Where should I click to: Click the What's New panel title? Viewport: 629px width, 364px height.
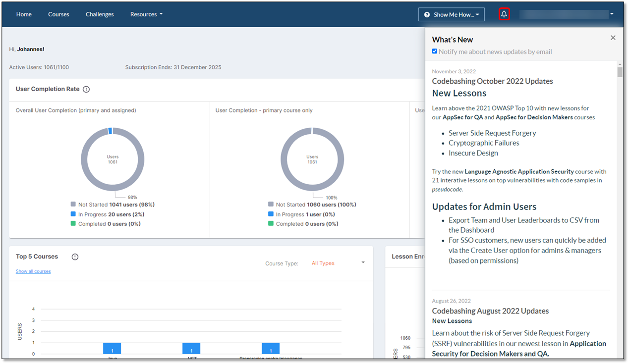(x=453, y=40)
